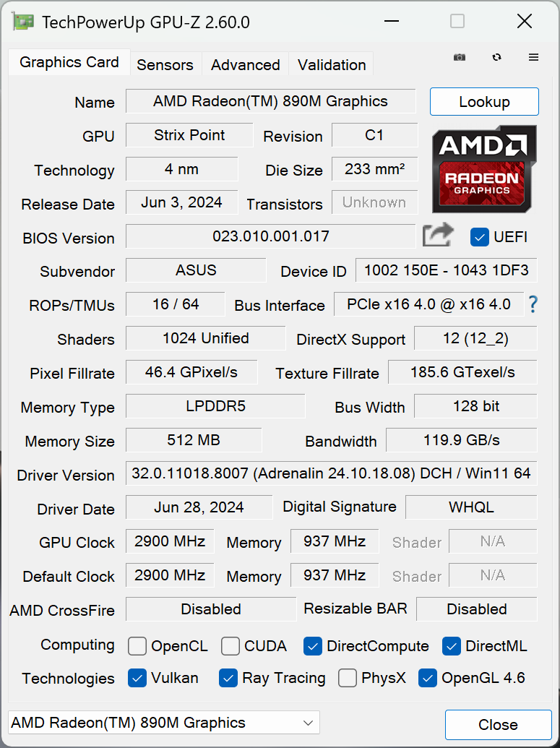560x748 pixels.
Task: Open the hamburger settings menu
Action: 533,57
